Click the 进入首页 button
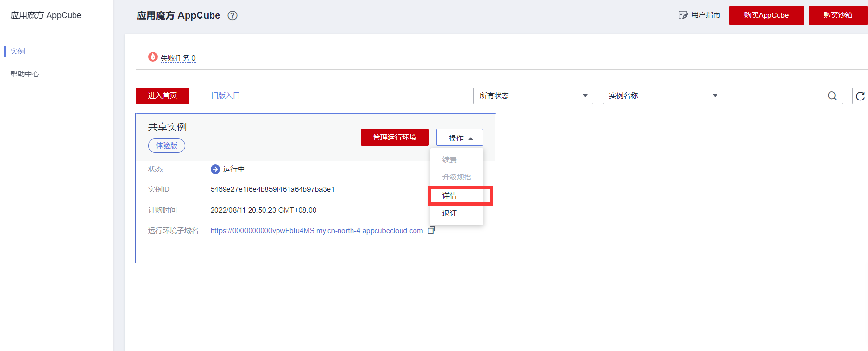This screenshot has width=868, height=351. tap(163, 96)
